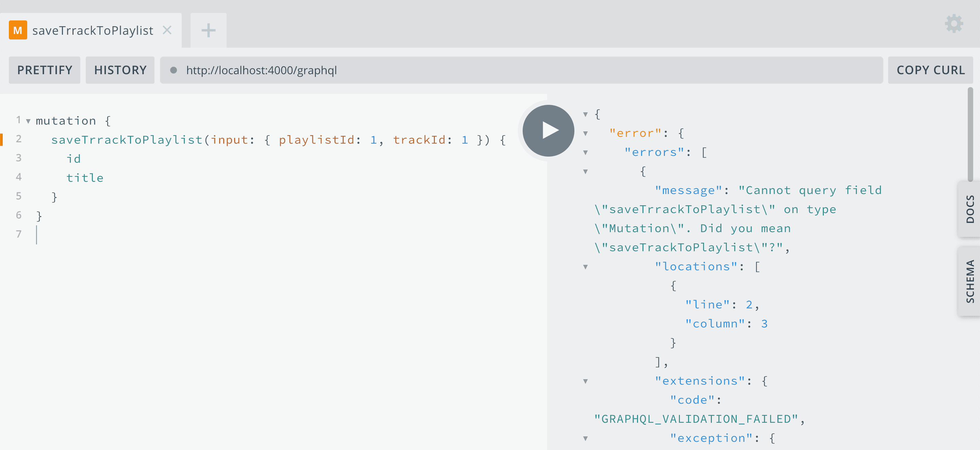The height and width of the screenshot is (450, 980).
Task: Click the 'playlistId' argument in query
Action: tap(316, 140)
